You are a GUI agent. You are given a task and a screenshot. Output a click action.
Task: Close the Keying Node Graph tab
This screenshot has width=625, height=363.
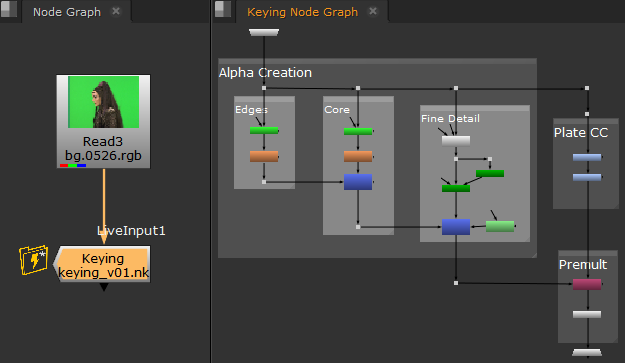click(x=373, y=11)
